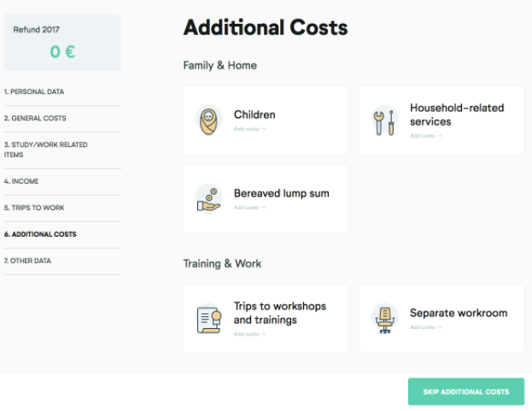The width and height of the screenshot is (532, 411).
Task: Navigate to the Income step
Action: point(21,181)
